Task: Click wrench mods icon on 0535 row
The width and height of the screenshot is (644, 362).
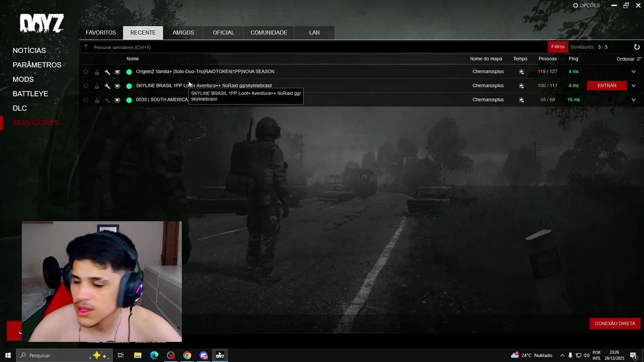Action: tap(107, 100)
